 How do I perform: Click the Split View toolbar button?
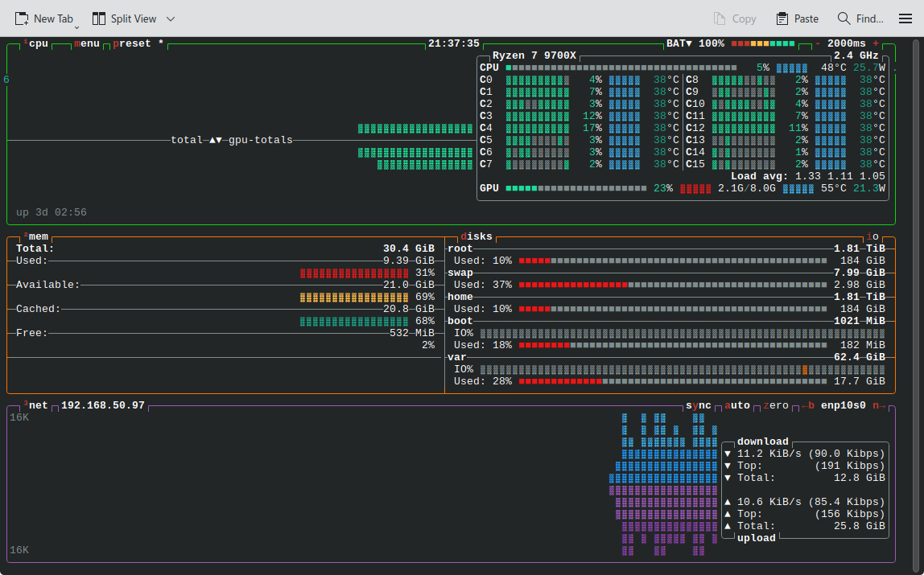point(124,18)
